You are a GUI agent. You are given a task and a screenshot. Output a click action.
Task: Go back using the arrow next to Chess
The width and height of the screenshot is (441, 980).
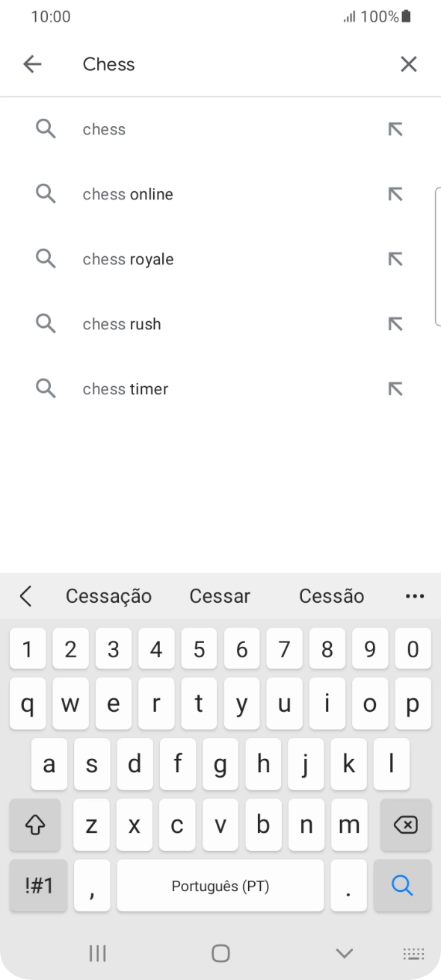pos(32,64)
